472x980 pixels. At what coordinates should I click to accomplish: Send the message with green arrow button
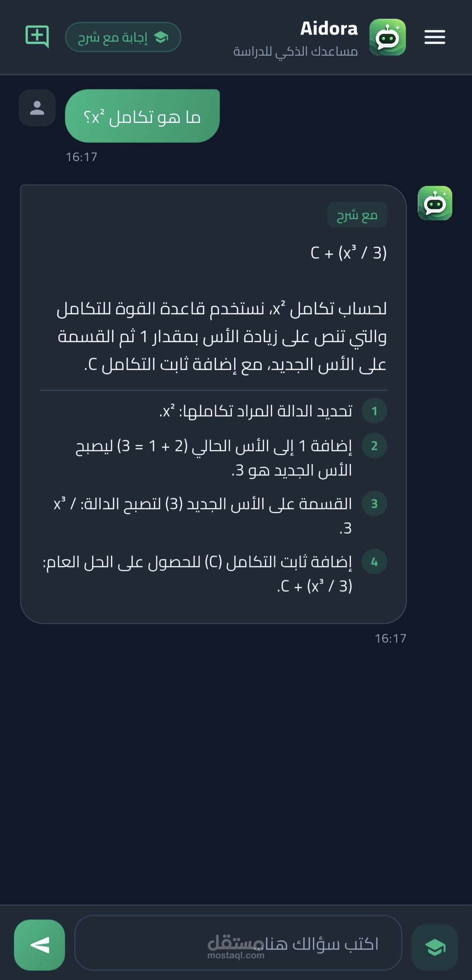click(x=39, y=945)
